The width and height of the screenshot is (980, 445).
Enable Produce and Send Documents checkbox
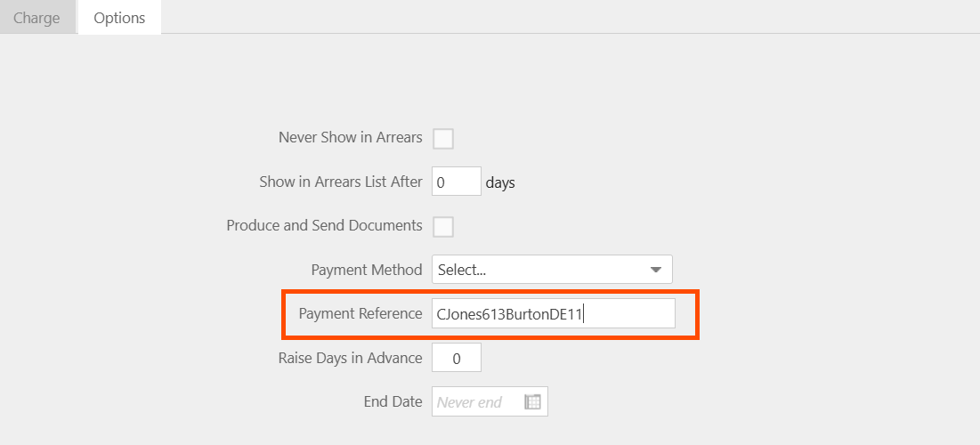tap(443, 226)
